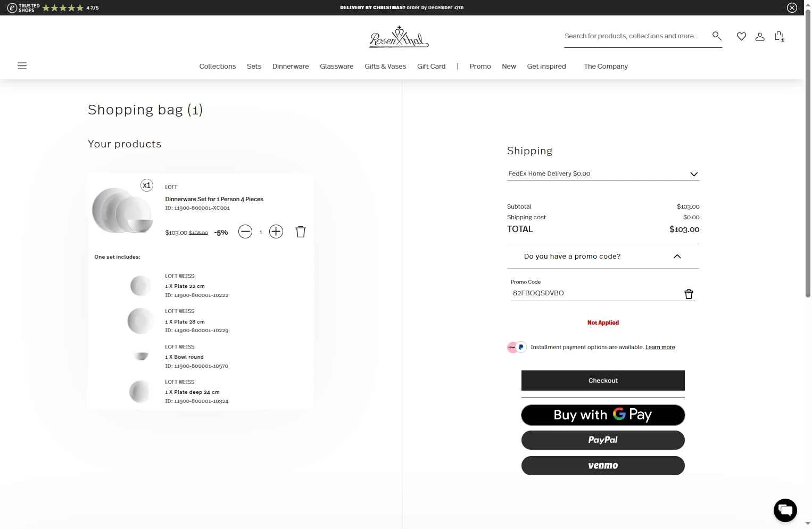Click the x1 quantity badge on product image
Screen dimensions: 812x529
tap(147, 185)
